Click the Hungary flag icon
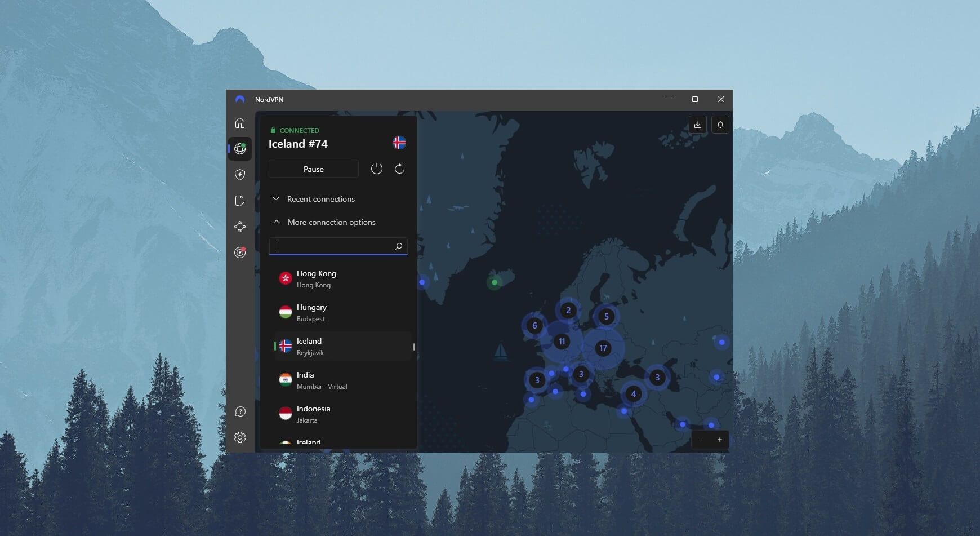This screenshot has width=980, height=536. (286, 312)
